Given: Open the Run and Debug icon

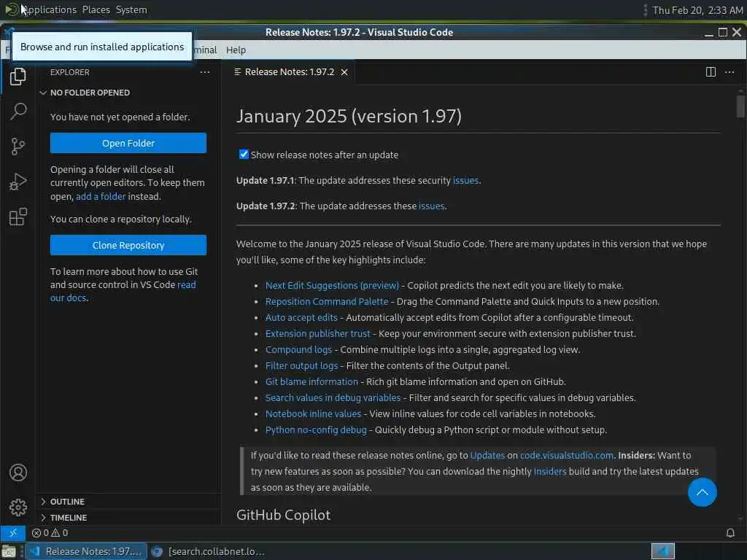Looking at the screenshot, I should [18, 182].
